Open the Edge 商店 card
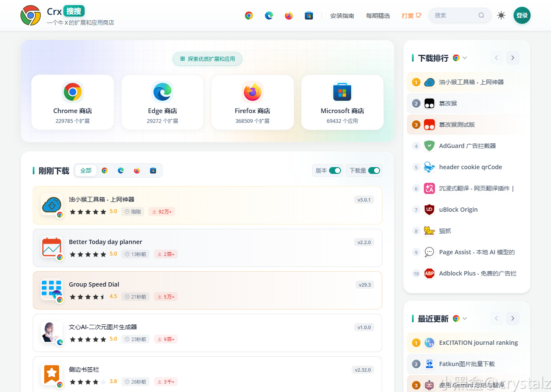The height and width of the screenshot is (392, 551). click(x=162, y=102)
